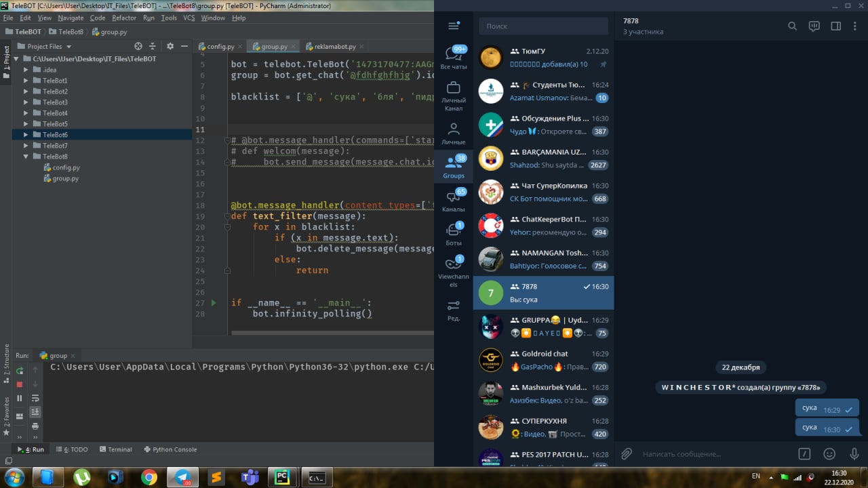868x488 pixels.
Task: Collapse the TeleBot8 folder
Action: point(26,157)
